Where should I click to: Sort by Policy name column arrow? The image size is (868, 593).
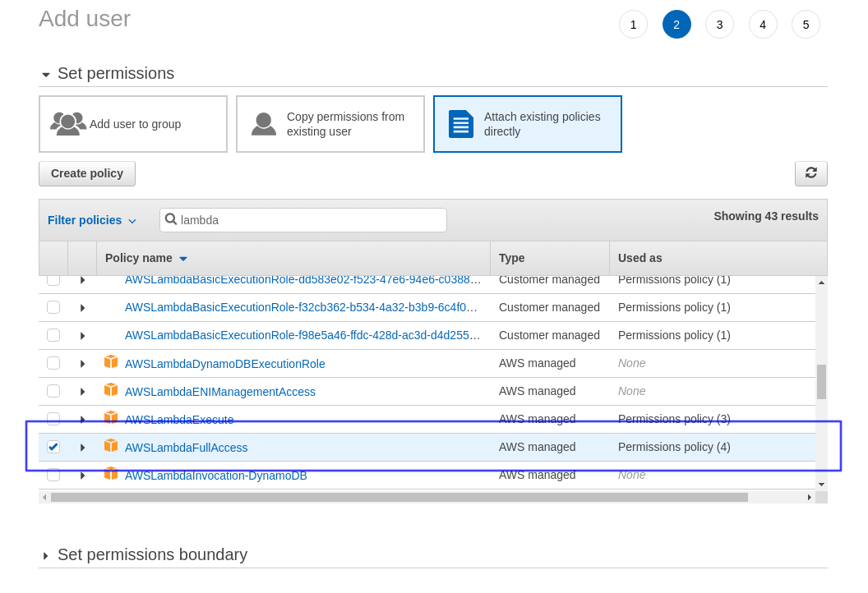[183, 259]
